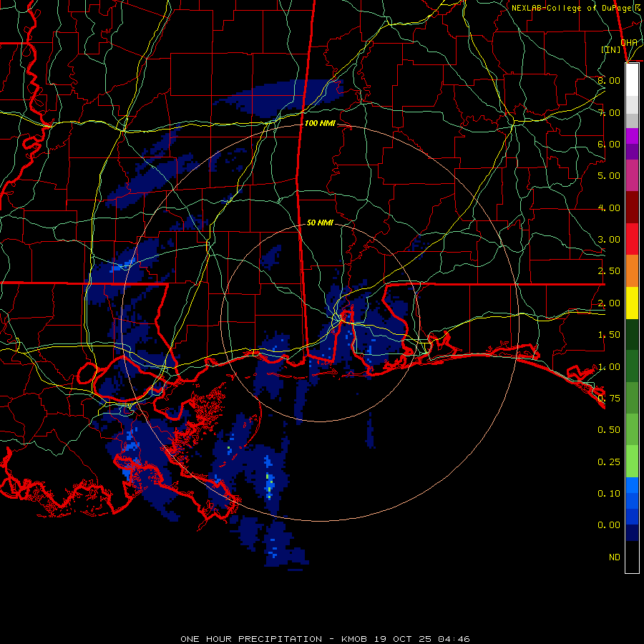Click the '5.00' legend label

(609, 176)
